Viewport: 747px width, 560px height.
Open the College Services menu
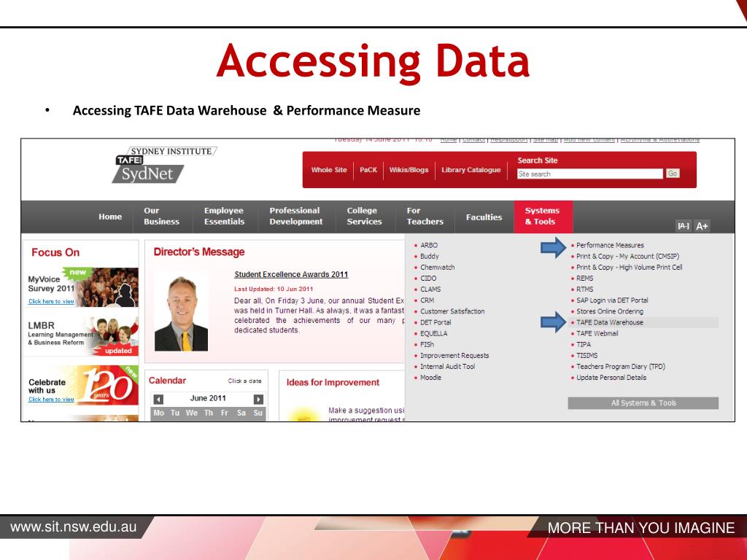(364, 216)
